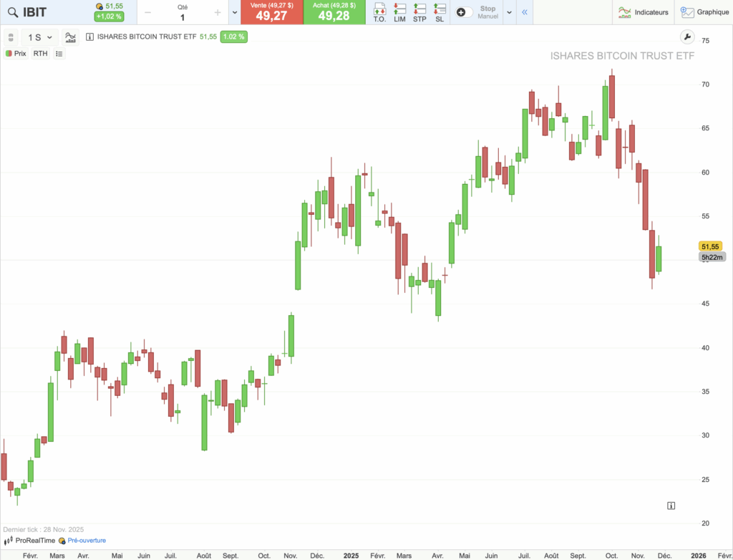733x560 pixels.
Task: Click the green Achat 49,28 button
Action: pyautogui.click(x=334, y=12)
